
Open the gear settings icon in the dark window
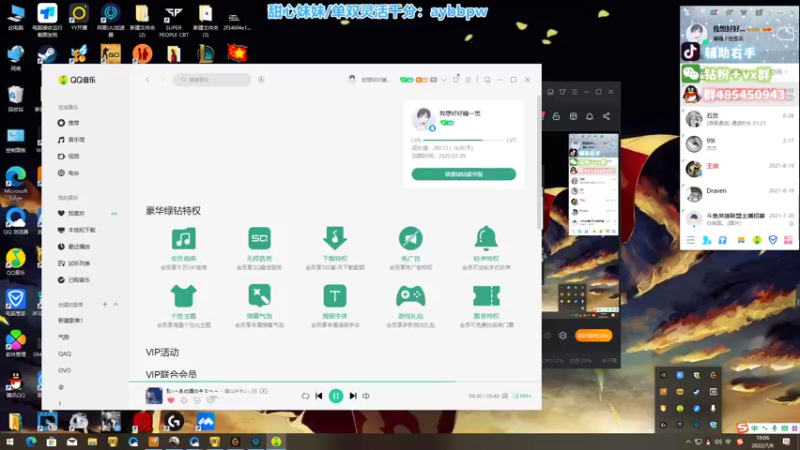click(x=563, y=336)
